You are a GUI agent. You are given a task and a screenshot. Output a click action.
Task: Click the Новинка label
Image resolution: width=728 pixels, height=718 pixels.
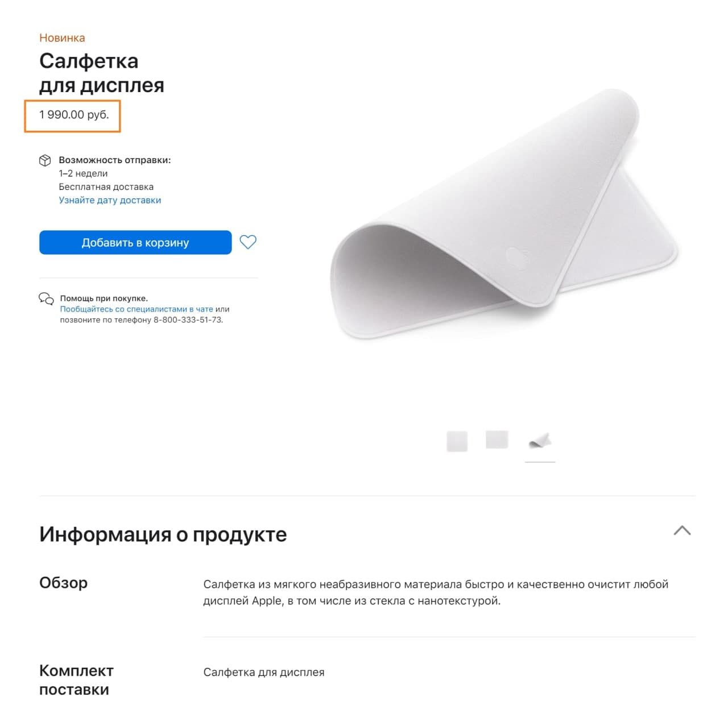tap(62, 38)
